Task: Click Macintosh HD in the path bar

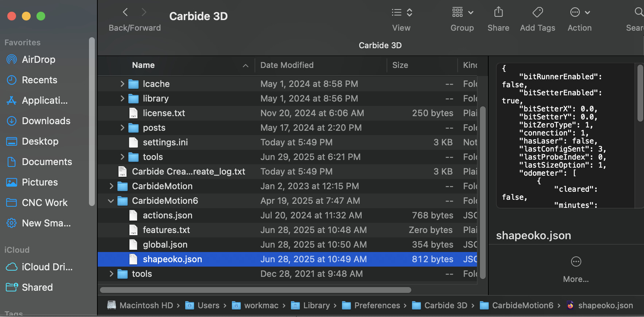Action: tap(140, 305)
